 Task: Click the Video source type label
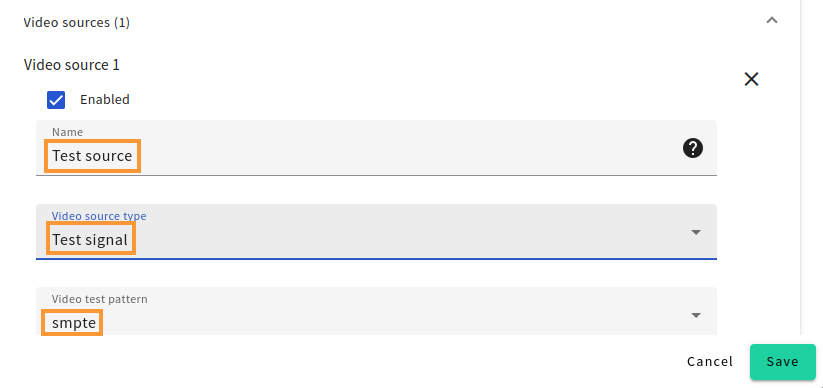click(99, 216)
